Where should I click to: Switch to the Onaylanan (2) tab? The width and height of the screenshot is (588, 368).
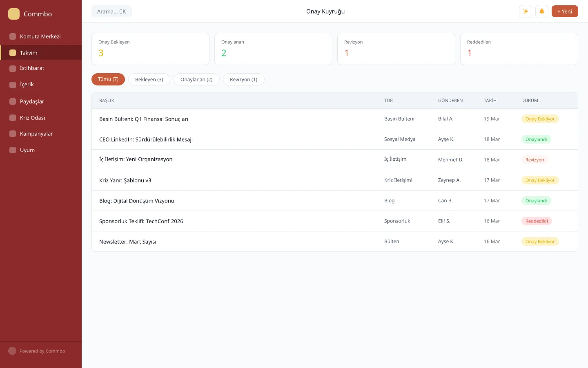(196, 79)
